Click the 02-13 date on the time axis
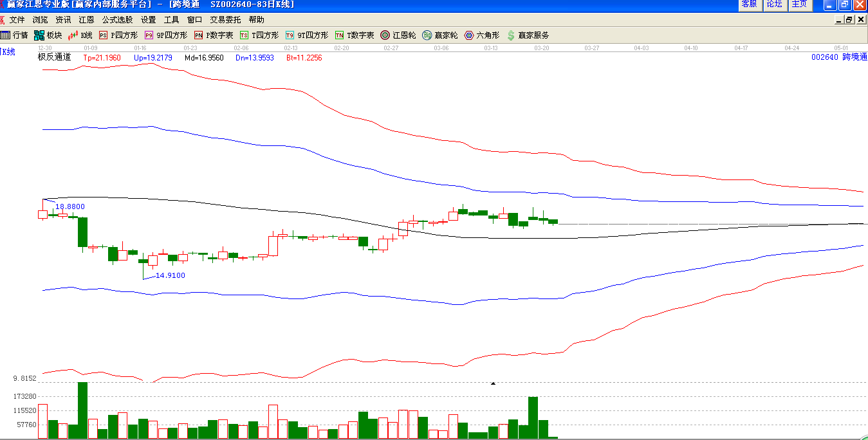Screen dimensions: 868x440 pos(291,48)
